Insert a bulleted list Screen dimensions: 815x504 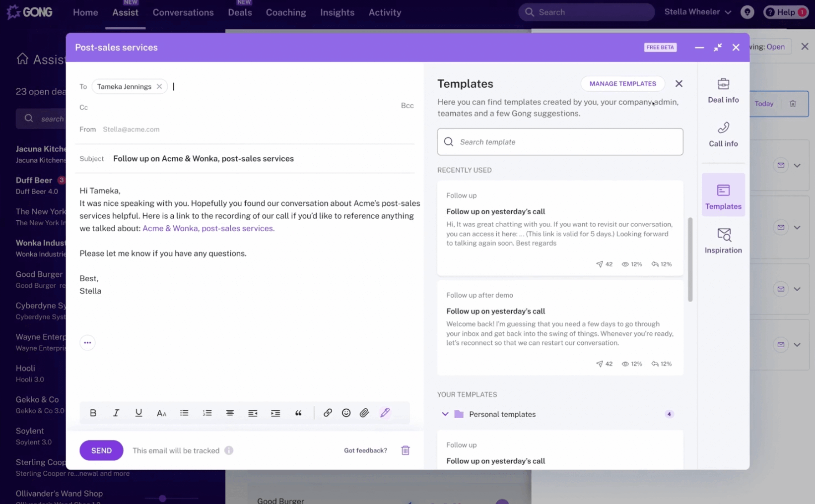point(184,413)
